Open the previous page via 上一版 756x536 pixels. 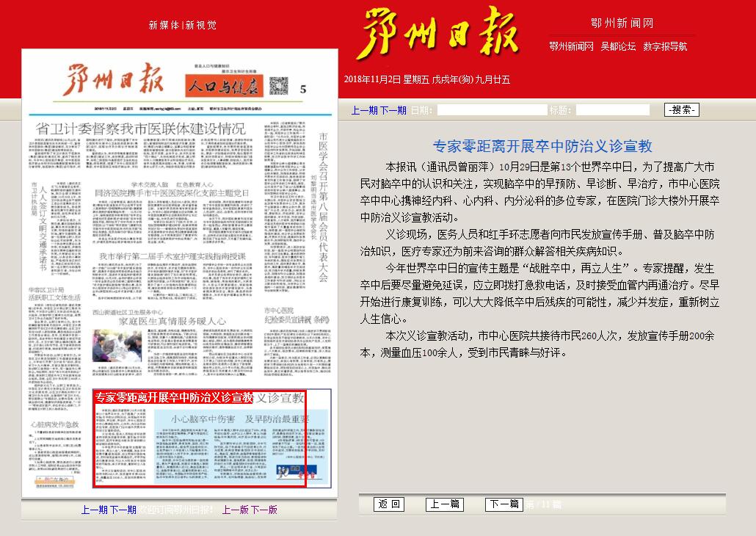coord(236,510)
